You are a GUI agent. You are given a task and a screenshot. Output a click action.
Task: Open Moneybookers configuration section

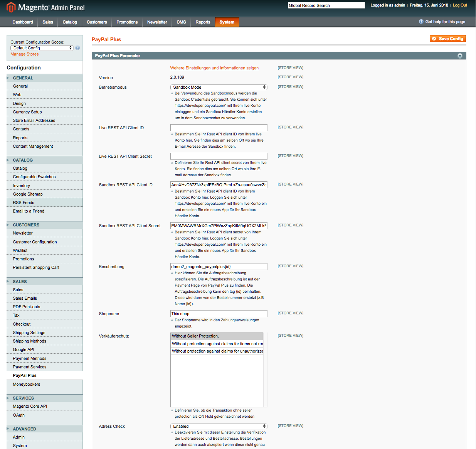pos(45,384)
